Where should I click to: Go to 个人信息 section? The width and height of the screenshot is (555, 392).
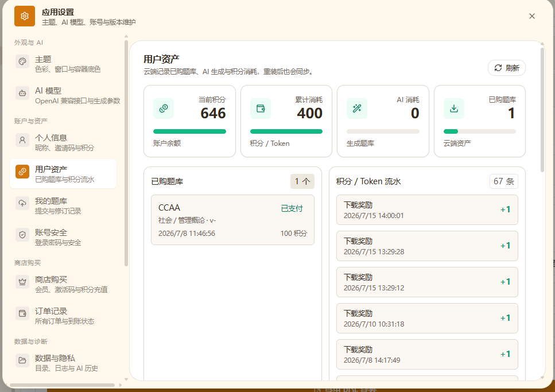click(x=63, y=143)
